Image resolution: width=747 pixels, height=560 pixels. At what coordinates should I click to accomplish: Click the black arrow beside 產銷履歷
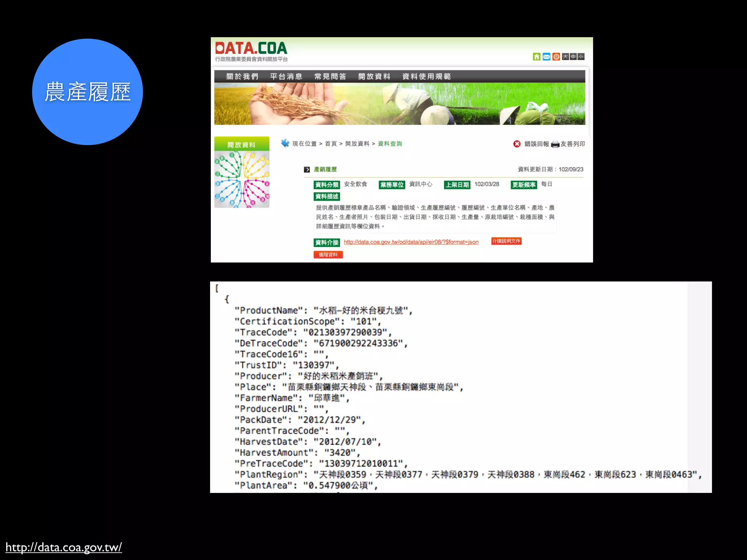pos(307,170)
